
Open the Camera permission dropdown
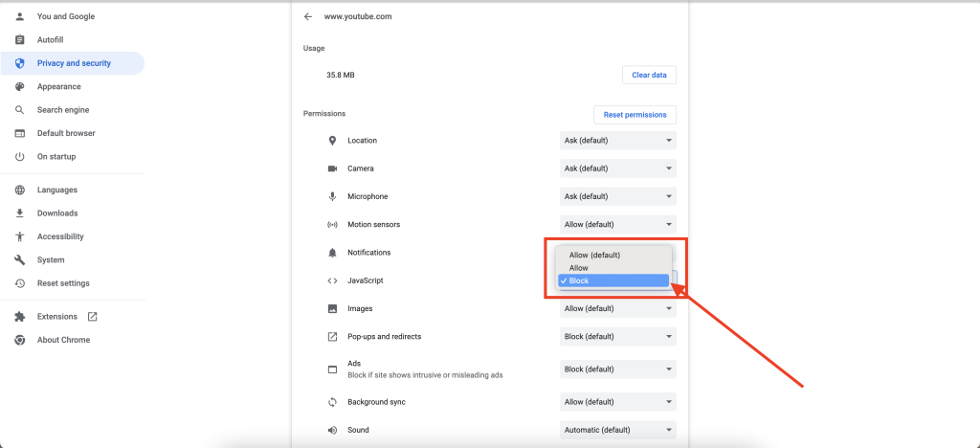pos(617,168)
